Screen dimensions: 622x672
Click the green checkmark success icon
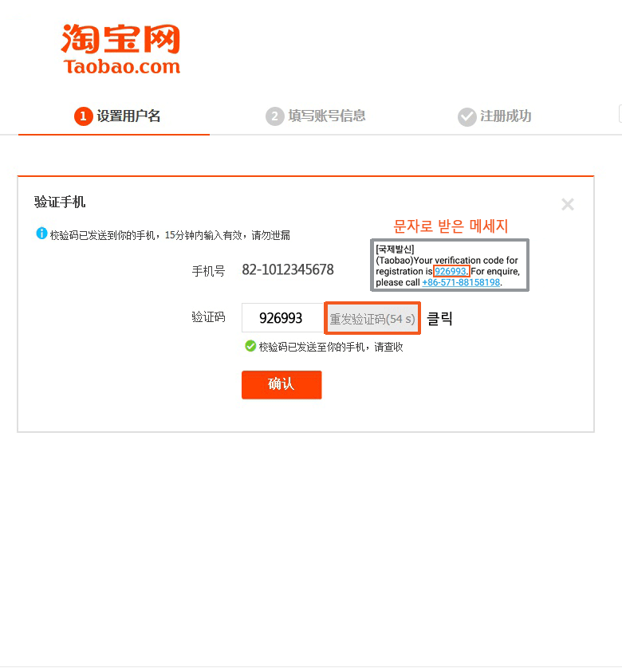250,346
